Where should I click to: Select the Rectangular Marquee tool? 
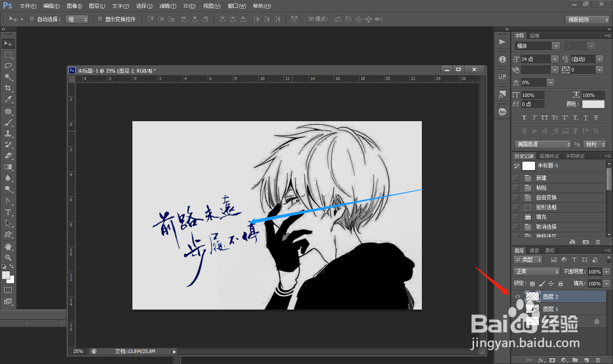pyautogui.click(x=8, y=55)
